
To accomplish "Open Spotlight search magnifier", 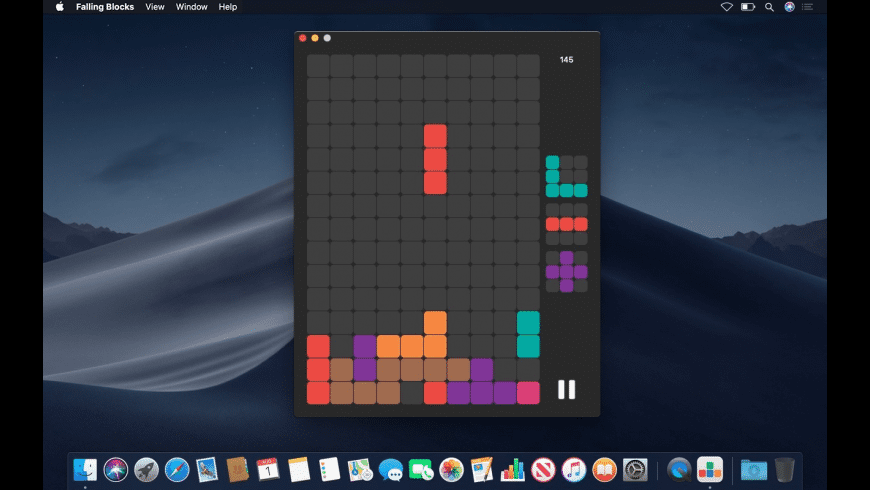I will coord(769,7).
